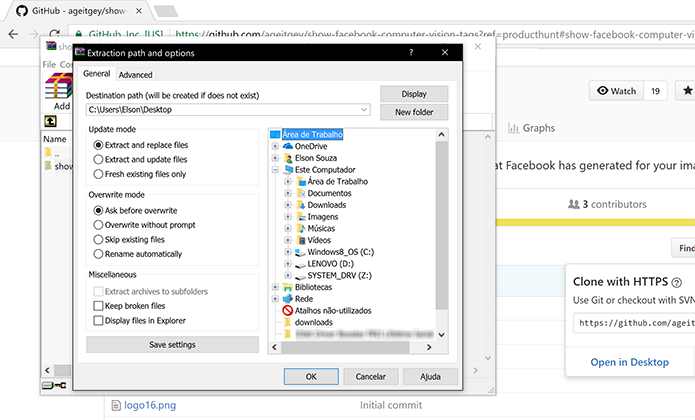695x420 pixels.
Task: Select Área de Trabalho root tree item
Action: (312, 134)
